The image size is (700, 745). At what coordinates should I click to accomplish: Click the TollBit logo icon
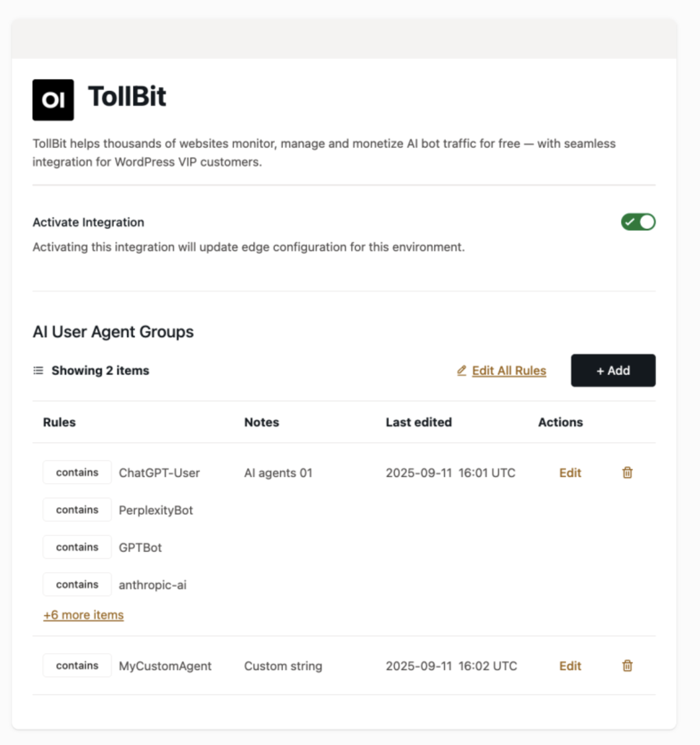click(53, 100)
